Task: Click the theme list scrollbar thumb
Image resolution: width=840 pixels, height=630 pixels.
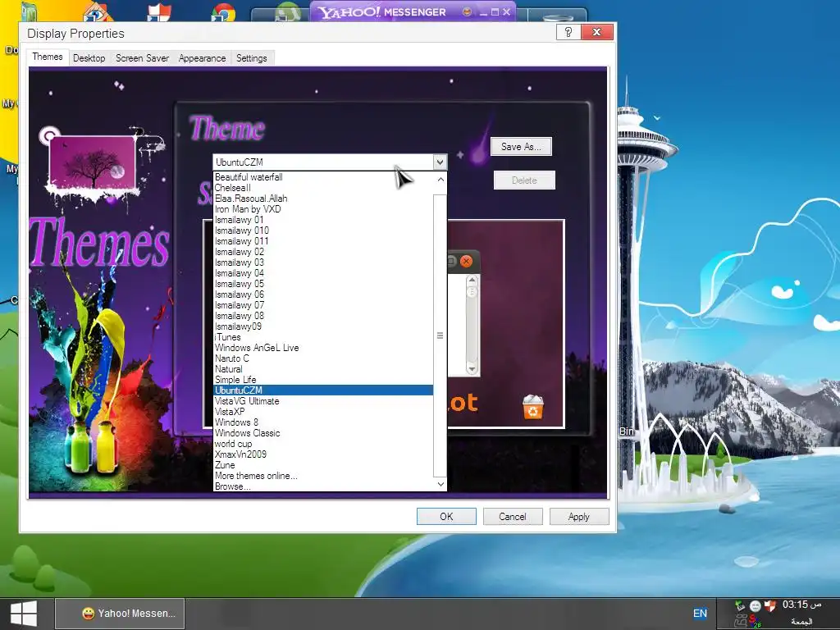Action: (x=440, y=336)
